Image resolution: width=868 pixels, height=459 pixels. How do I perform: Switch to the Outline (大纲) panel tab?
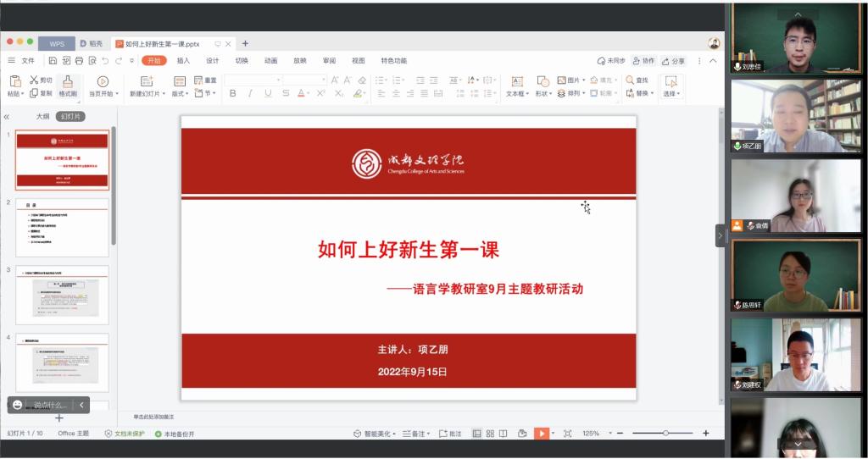tap(42, 117)
